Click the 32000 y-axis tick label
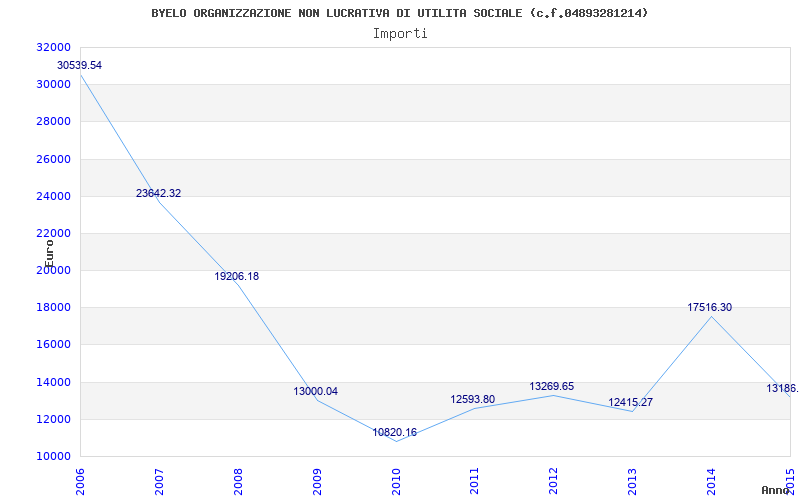Screen dimensions: 800x500 (x=54, y=47)
